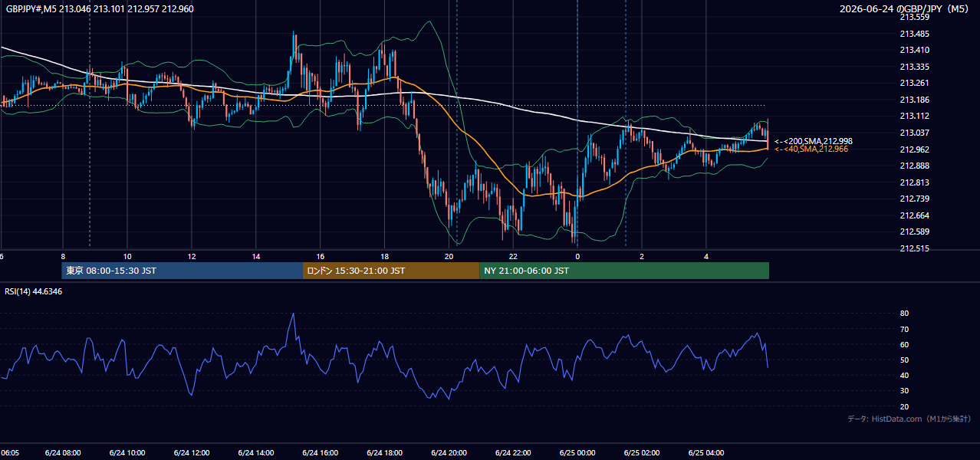The width and height of the screenshot is (980, 460).
Task: Click hour label 0 below price chart
Action: [577, 257]
